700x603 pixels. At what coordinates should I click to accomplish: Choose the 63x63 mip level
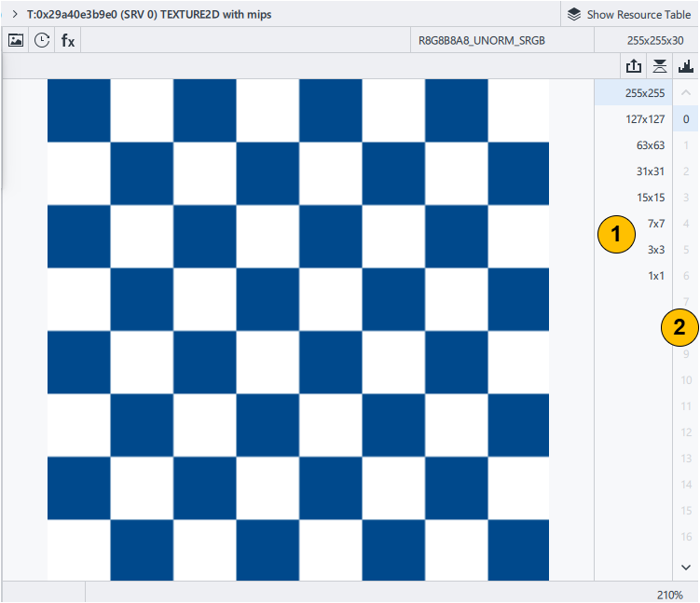[649, 145]
